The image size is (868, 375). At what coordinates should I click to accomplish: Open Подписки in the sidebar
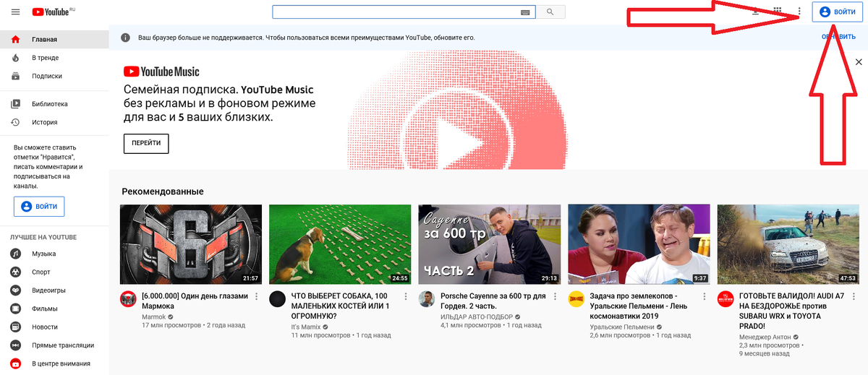54,75
